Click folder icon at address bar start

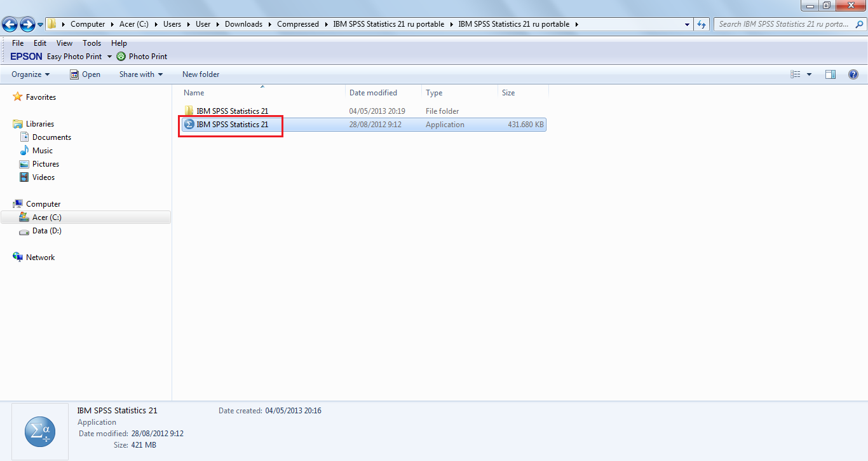52,24
